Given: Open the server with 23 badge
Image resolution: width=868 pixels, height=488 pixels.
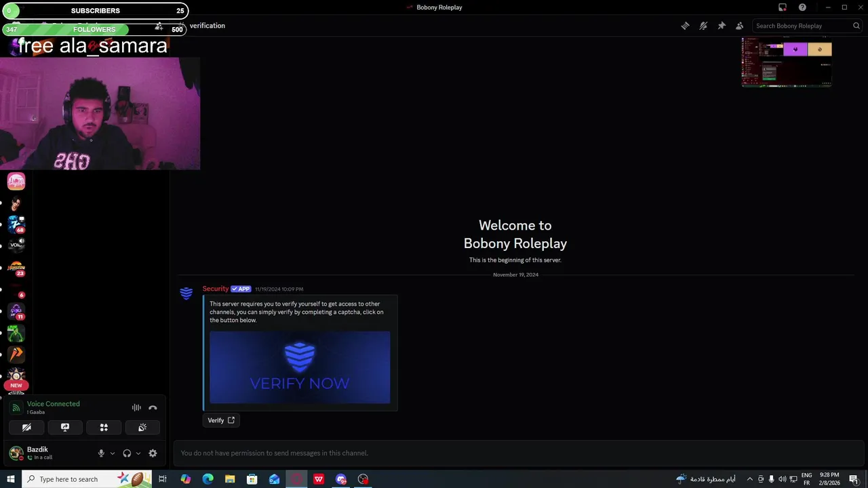Looking at the screenshot, I should pyautogui.click(x=16, y=268).
